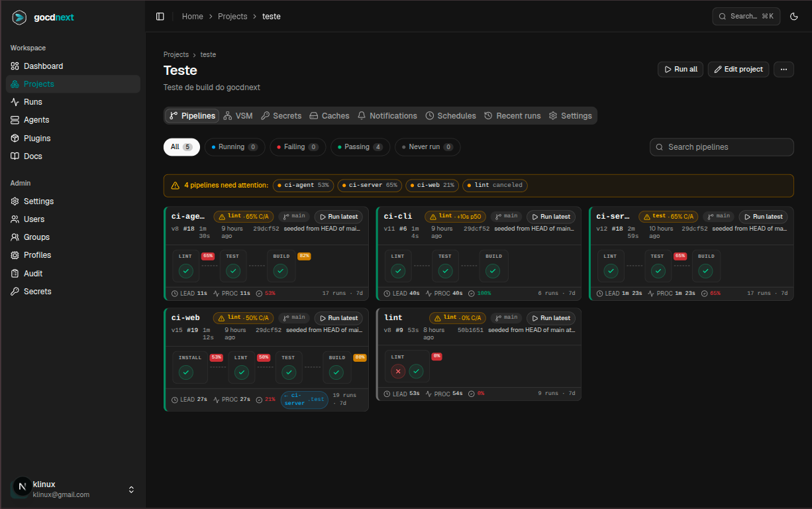Click the ci-agent 53% attention chip

[x=303, y=186]
